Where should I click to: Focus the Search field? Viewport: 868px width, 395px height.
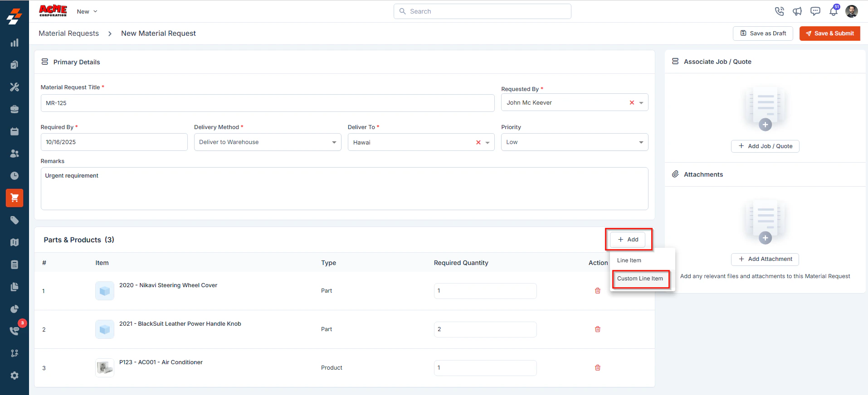[x=482, y=11]
